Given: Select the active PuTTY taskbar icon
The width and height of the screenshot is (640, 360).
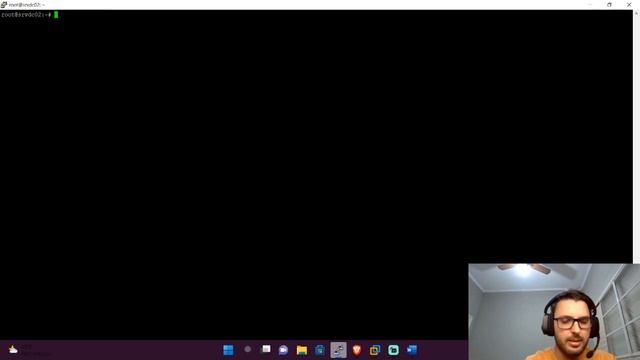Looking at the screenshot, I should pos(338,350).
